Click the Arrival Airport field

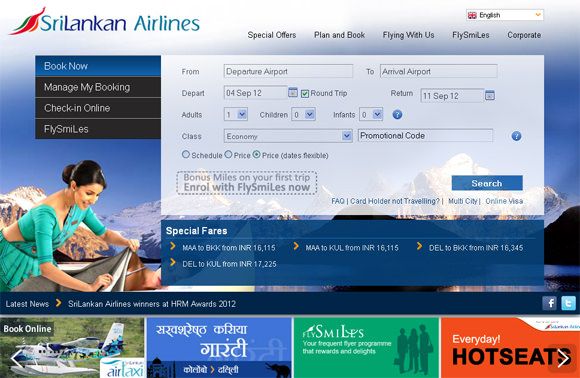tap(439, 71)
